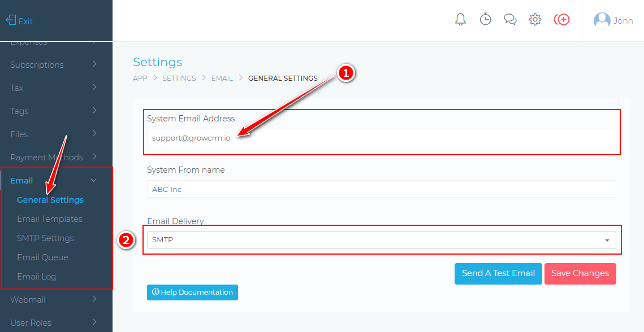Open John's user avatar menu
This screenshot has width=644, height=332.
coord(602,21)
